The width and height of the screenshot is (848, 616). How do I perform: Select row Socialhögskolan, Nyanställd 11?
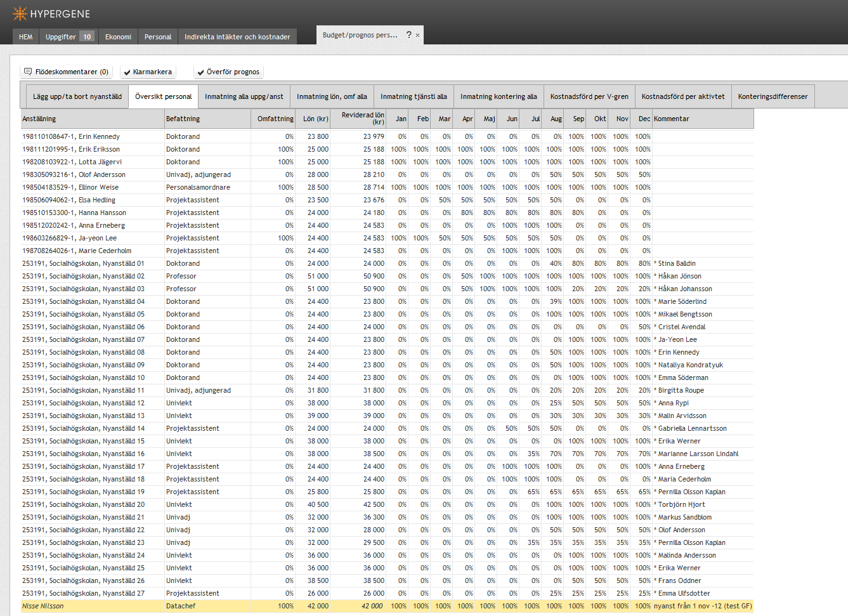pyautogui.click(x=387, y=390)
